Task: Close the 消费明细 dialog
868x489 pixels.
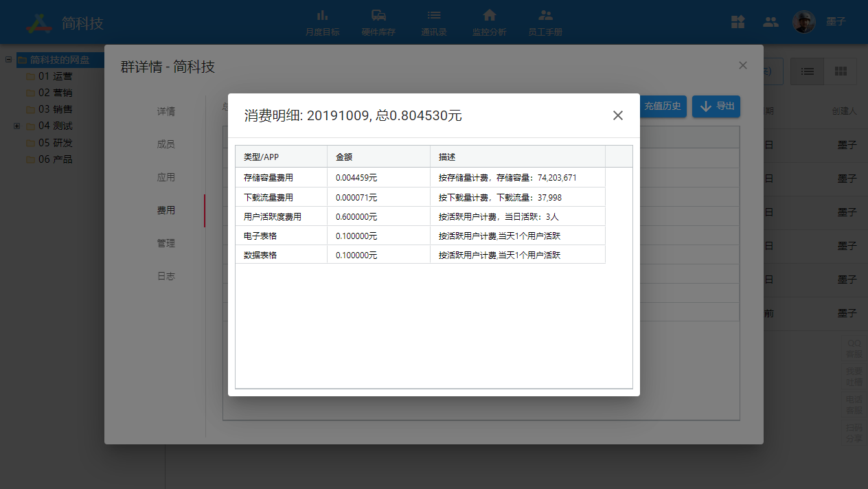Action: (617, 115)
